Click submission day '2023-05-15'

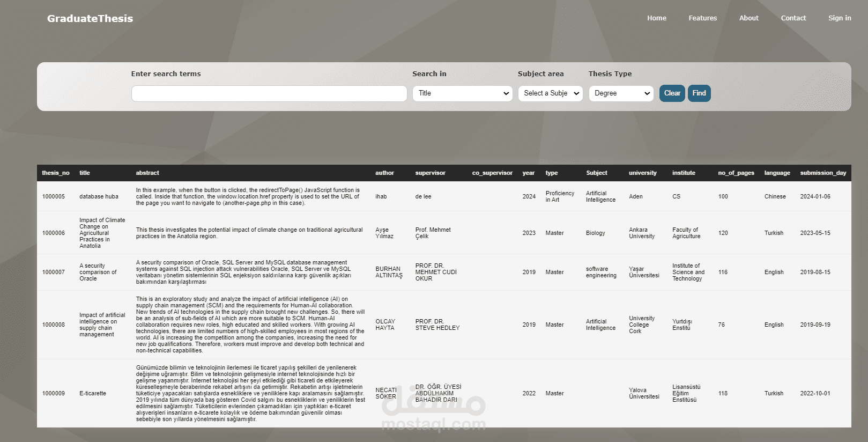815,233
